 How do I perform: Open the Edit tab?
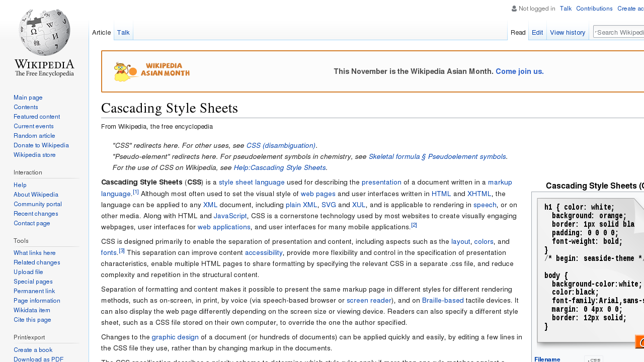pyautogui.click(x=537, y=32)
